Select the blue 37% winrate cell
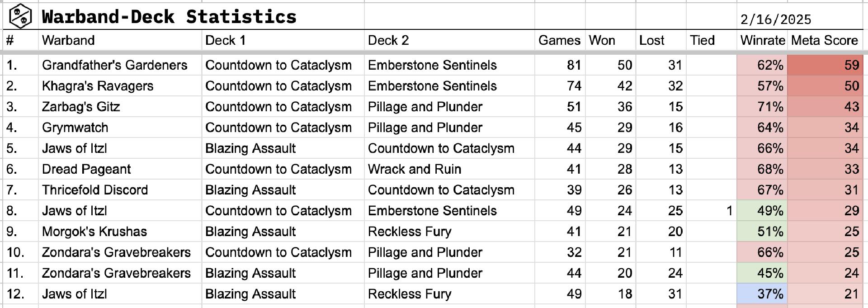Viewport: 868px width, 308px height. pyautogui.click(x=762, y=294)
